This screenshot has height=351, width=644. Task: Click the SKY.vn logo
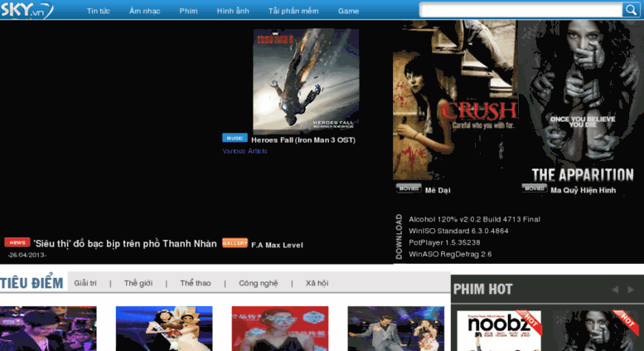pos(27,10)
